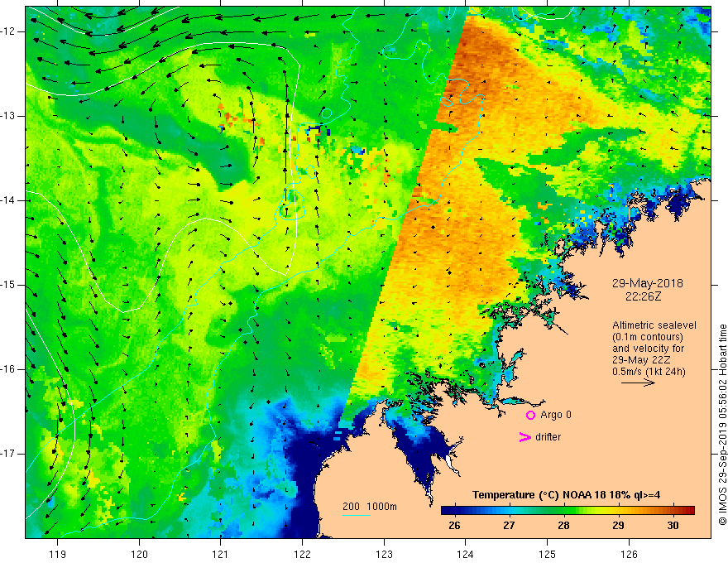Viewport: 728px width, 563px height.
Task: Click the IMOS copyright timestamp text
Action: click(x=722, y=425)
